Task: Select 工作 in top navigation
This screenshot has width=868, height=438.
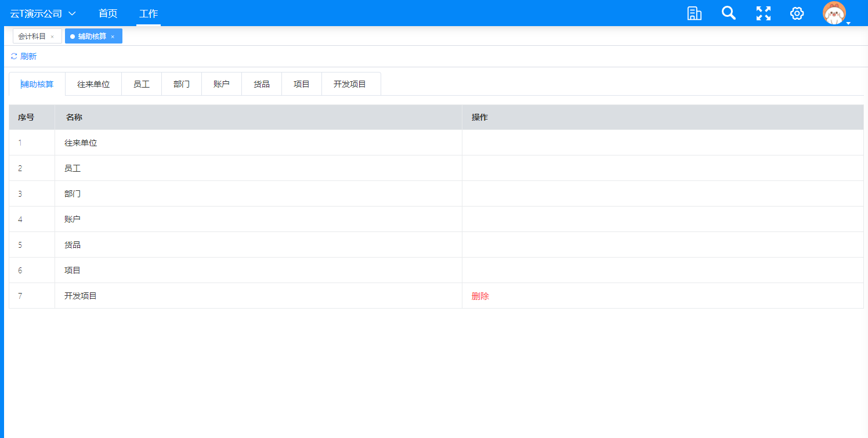Action: click(149, 13)
